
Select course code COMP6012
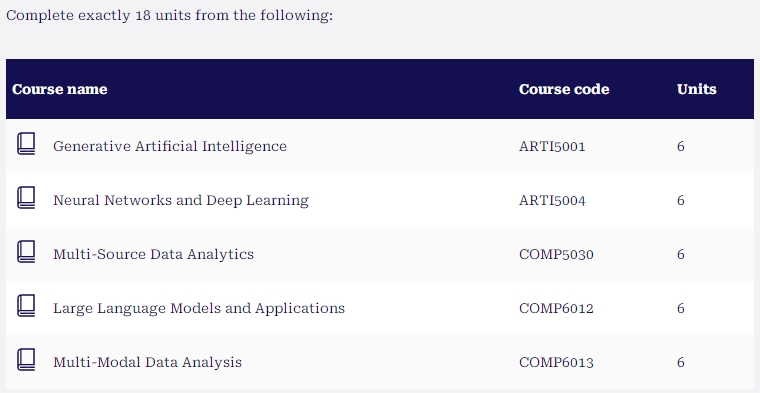click(556, 308)
